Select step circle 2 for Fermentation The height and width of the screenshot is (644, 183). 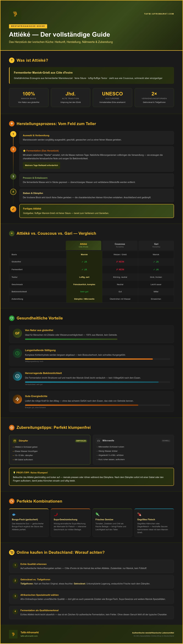[x=13, y=149]
